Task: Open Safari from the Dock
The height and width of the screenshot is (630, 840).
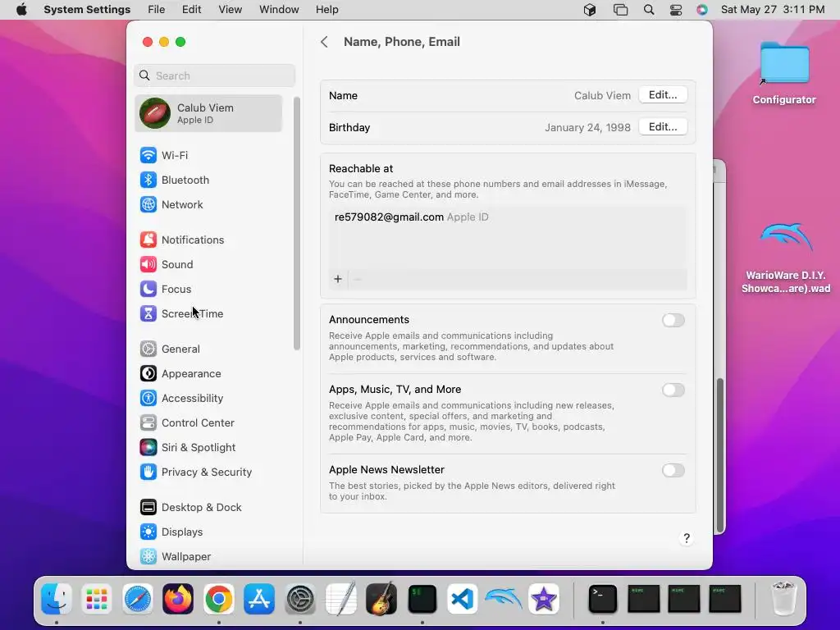Action: (x=138, y=599)
